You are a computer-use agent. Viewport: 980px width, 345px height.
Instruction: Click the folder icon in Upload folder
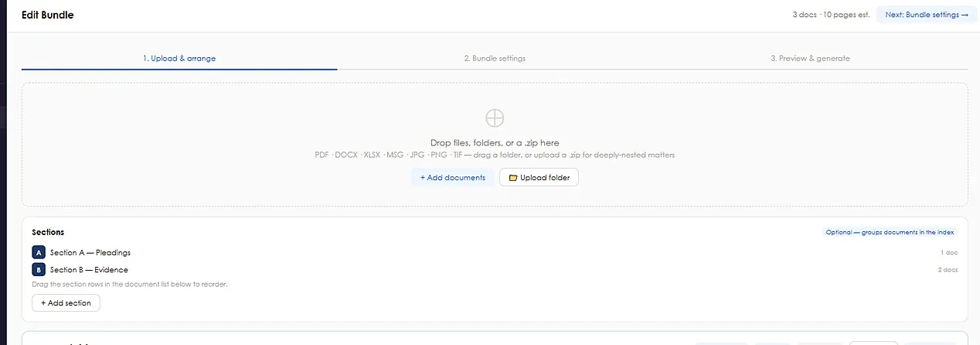513,178
